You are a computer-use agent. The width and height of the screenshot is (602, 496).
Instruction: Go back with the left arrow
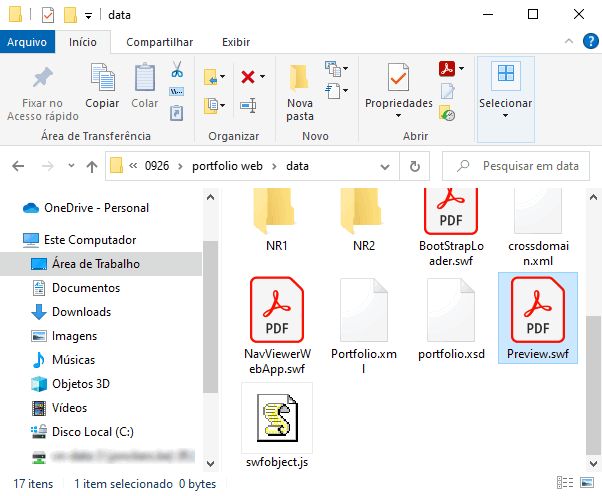[x=18, y=166]
